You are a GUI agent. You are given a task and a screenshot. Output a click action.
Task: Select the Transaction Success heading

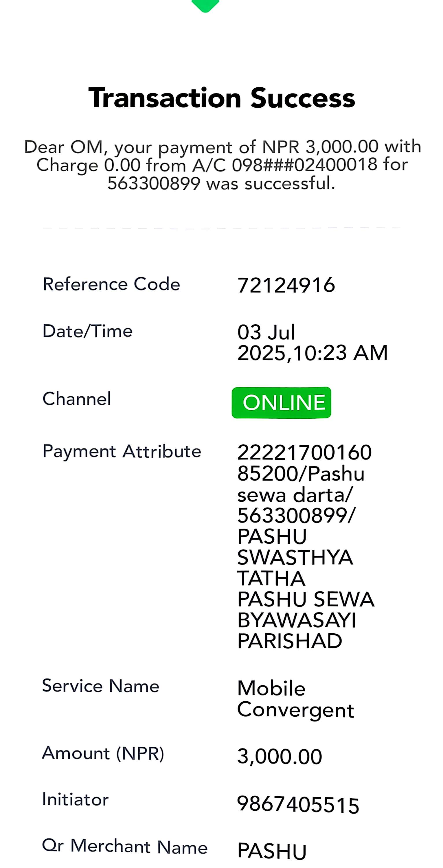pos(221,98)
